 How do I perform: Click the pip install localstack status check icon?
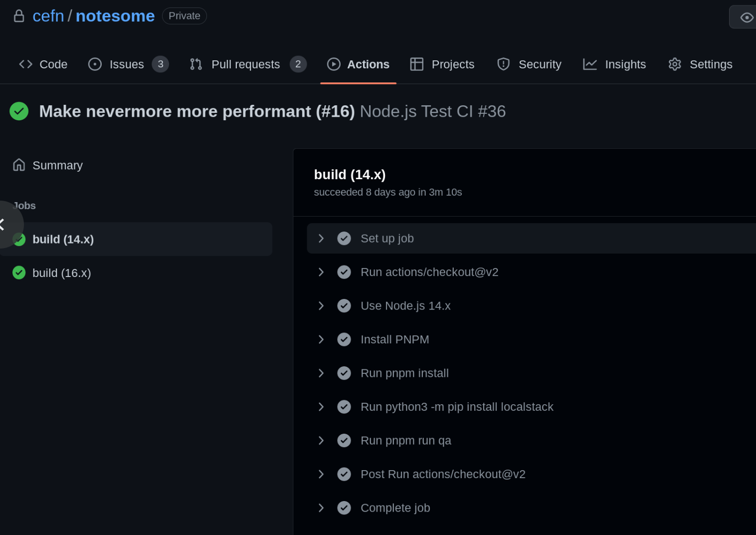[x=344, y=407]
